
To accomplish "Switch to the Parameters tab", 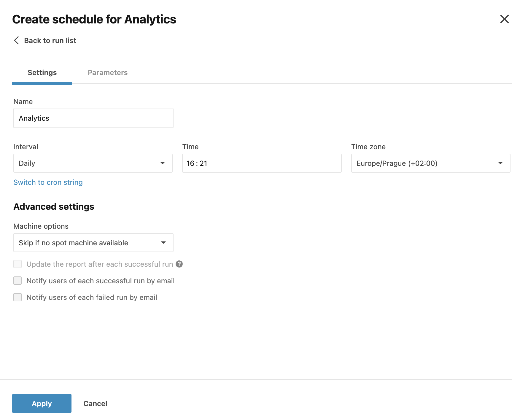I will click(107, 72).
